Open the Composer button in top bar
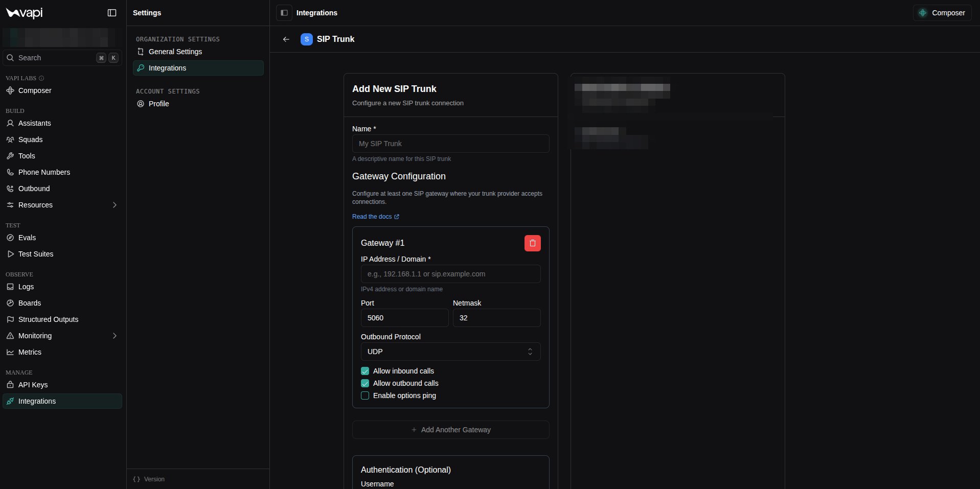 [x=942, y=13]
